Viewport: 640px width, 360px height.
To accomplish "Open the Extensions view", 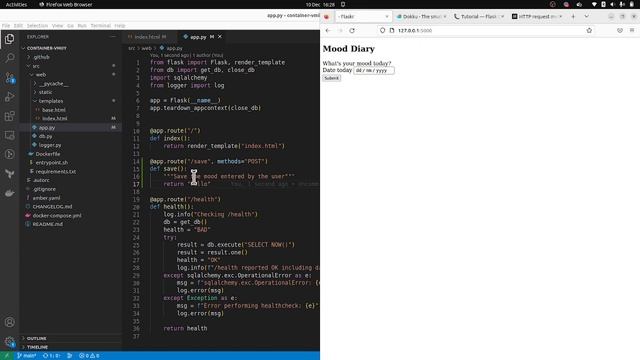I will pyautogui.click(x=9, y=116).
